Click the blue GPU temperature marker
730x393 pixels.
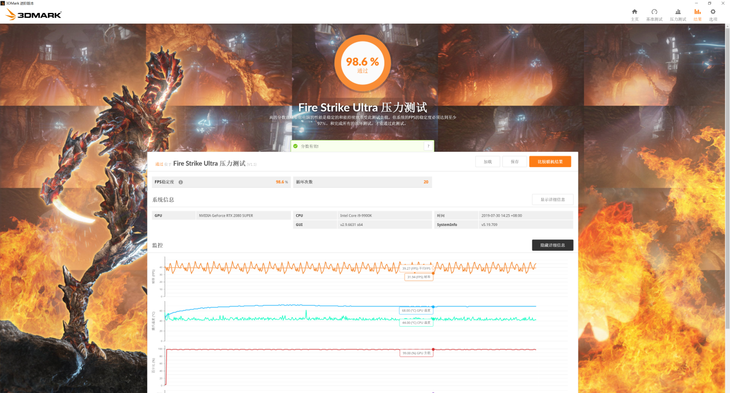[433, 307]
